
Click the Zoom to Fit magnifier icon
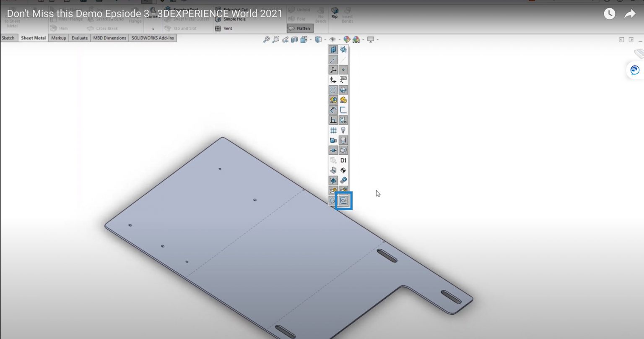click(x=266, y=39)
